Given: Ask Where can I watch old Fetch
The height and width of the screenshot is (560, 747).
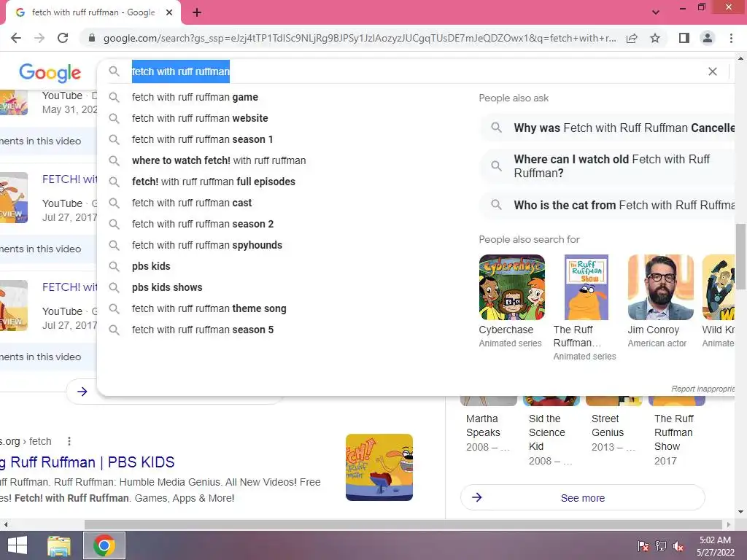Looking at the screenshot, I should point(609,166).
